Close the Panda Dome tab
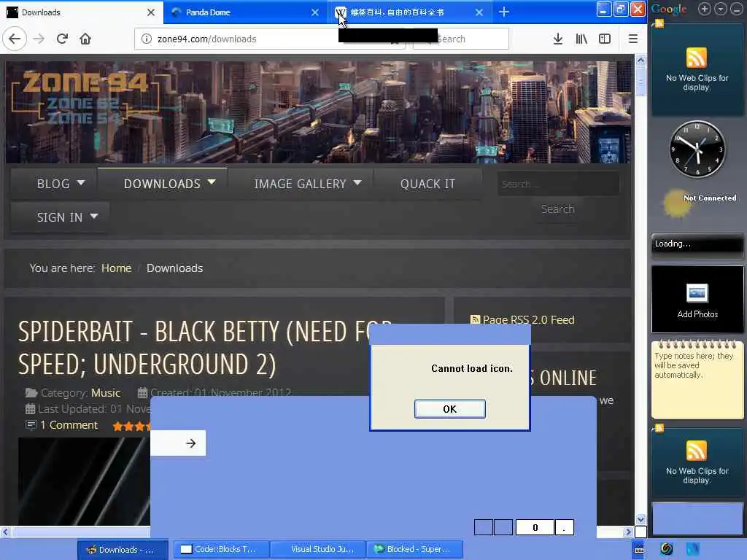The image size is (747, 560). point(315,12)
